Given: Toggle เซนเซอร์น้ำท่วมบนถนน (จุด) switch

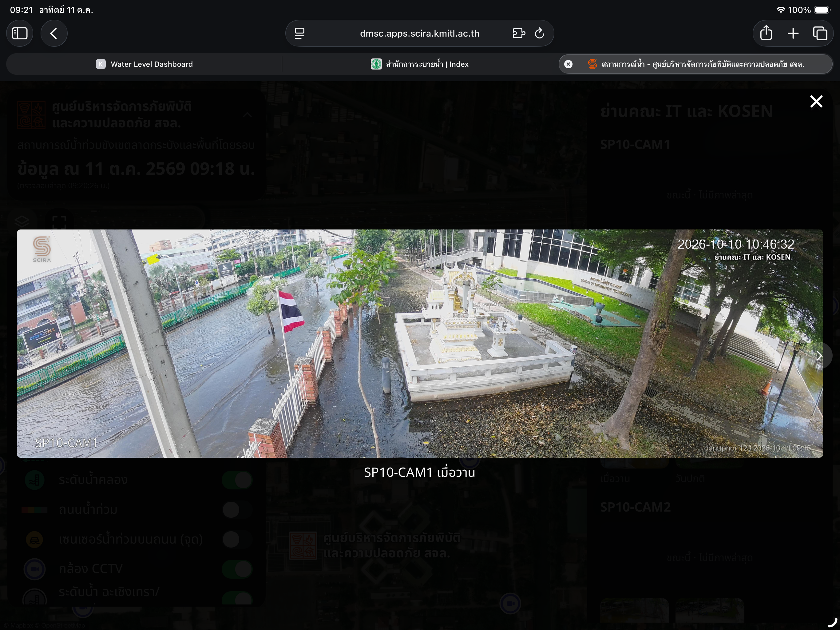Looking at the screenshot, I should (237, 539).
